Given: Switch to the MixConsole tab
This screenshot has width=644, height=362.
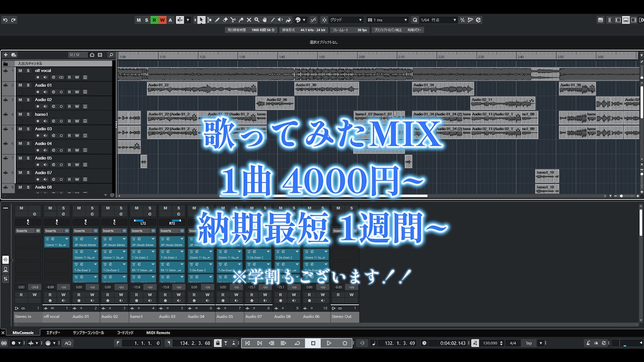Looking at the screenshot, I should 23,333.
